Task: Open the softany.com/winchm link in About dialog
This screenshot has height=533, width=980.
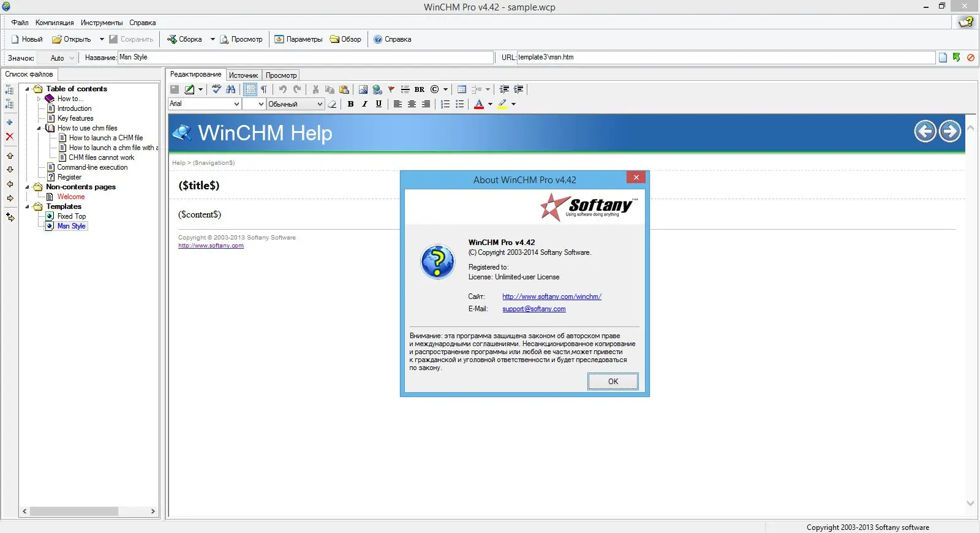Action: [x=552, y=297]
